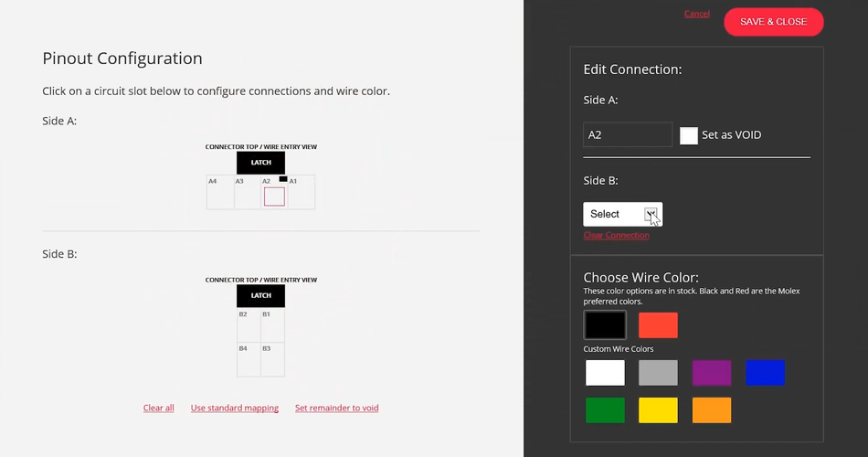Select circuit slot B3 on Side B
Image resolution: width=868 pixels, height=457 pixels.
(272, 360)
